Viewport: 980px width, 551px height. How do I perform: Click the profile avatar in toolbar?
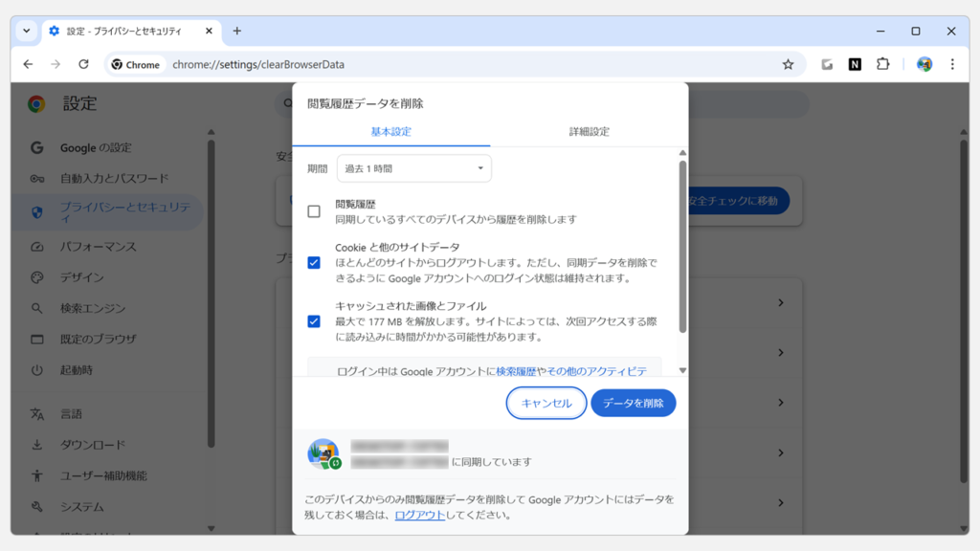924,64
